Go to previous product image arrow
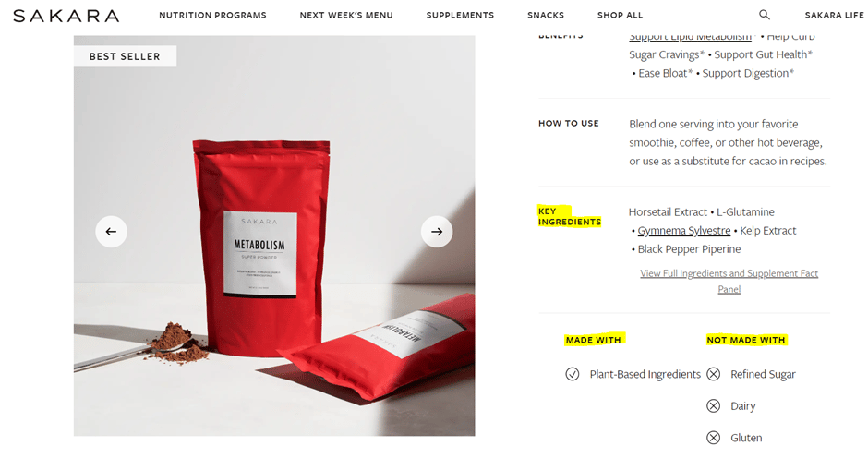 click(111, 232)
